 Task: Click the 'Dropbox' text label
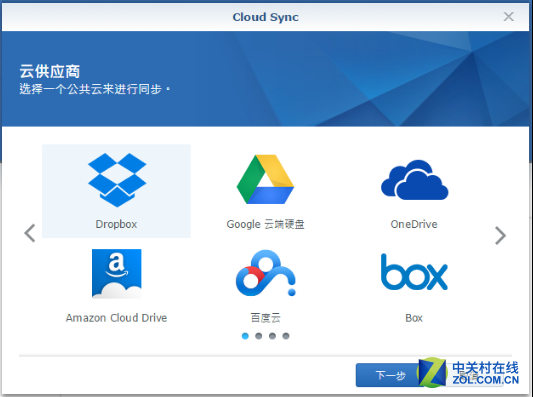pyautogui.click(x=116, y=224)
